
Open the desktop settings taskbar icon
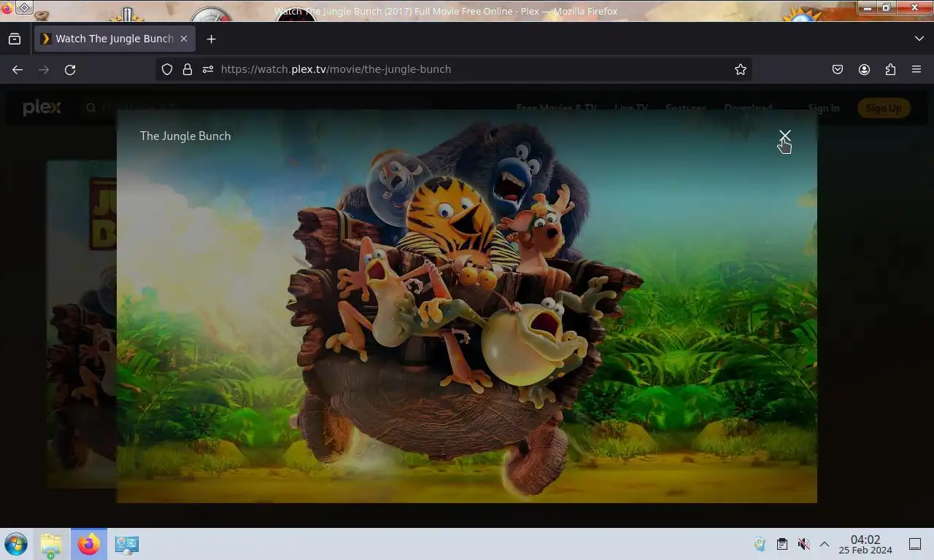(127, 544)
